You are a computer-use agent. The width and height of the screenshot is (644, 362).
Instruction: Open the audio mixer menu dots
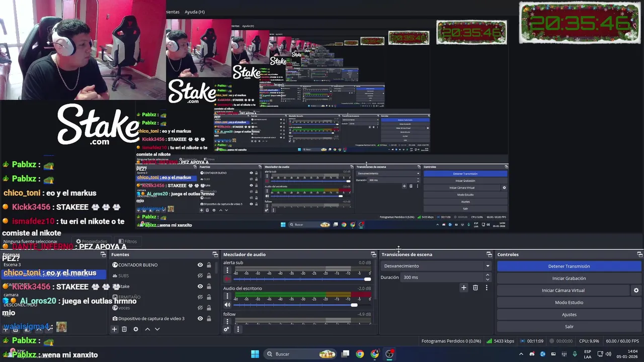click(238, 329)
